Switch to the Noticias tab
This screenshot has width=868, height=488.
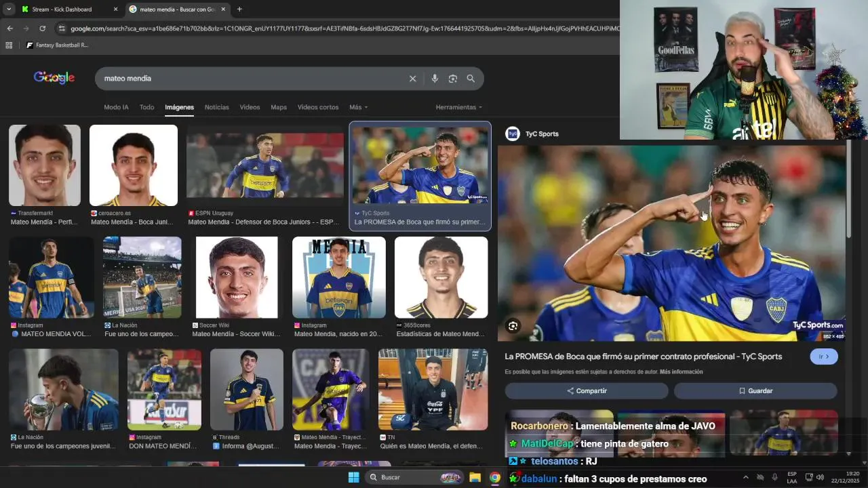[x=217, y=107]
